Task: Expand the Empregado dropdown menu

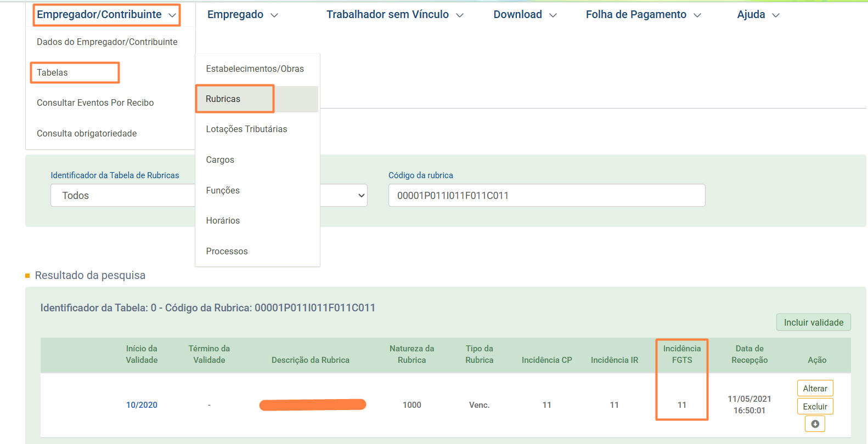Action: 243,15
